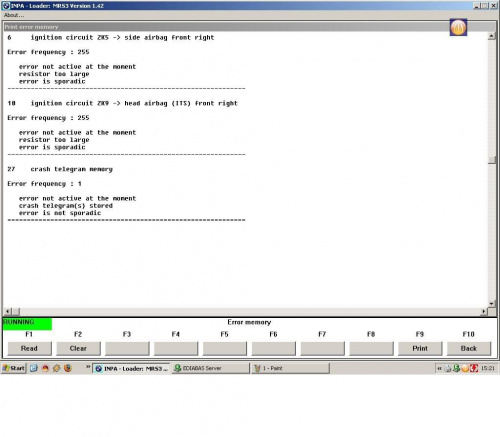Click the horizontal scrollbar right arrow
The height and width of the screenshot is (437, 500).
pos(484,311)
